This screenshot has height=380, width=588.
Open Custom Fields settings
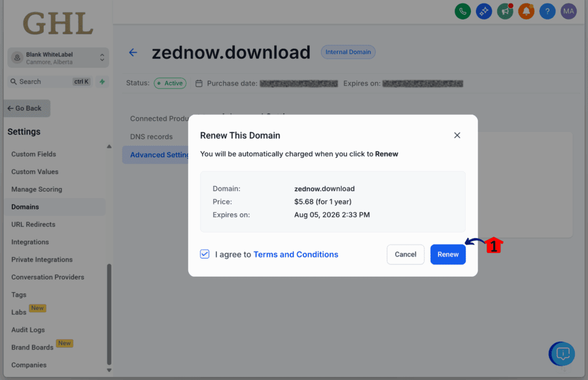pos(34,154)
